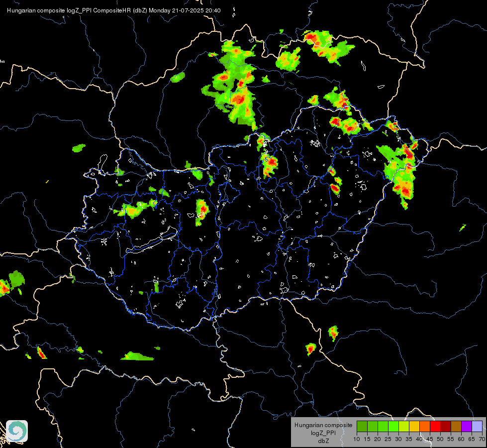Click the legend tick value '50'
This screenshot has height=448, width=487.
(440, 440)
